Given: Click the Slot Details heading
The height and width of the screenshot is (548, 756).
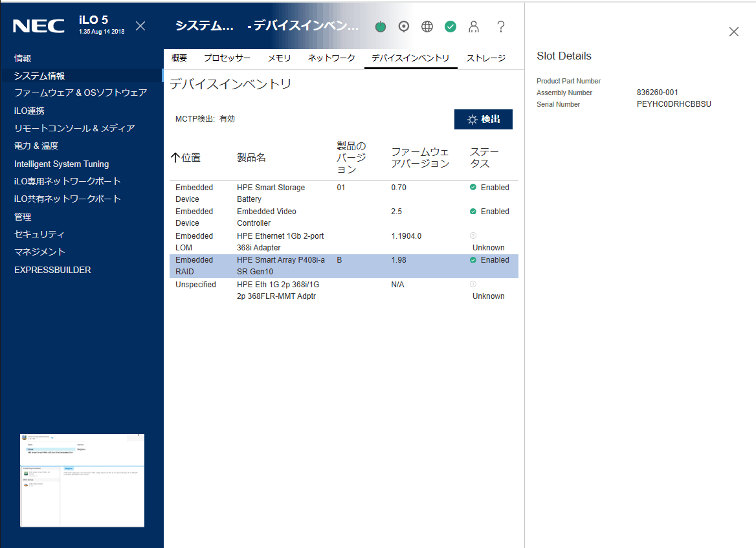Looking at the screenshot, I should point(564,56).
